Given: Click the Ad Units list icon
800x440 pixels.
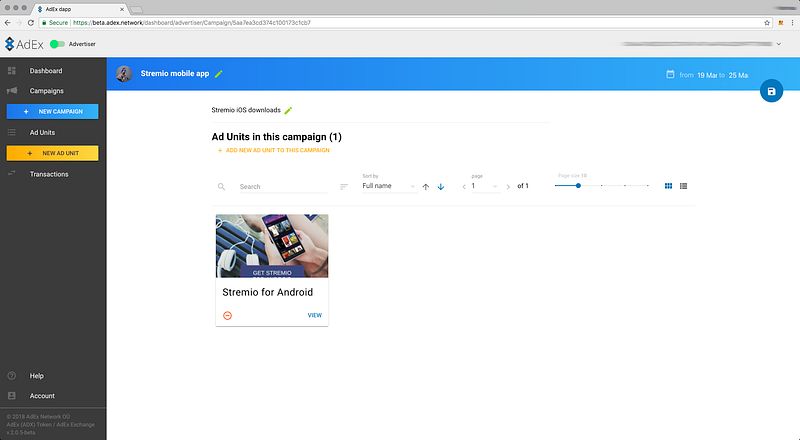Looking at the screenshot, I should click(x=12, y=133).
